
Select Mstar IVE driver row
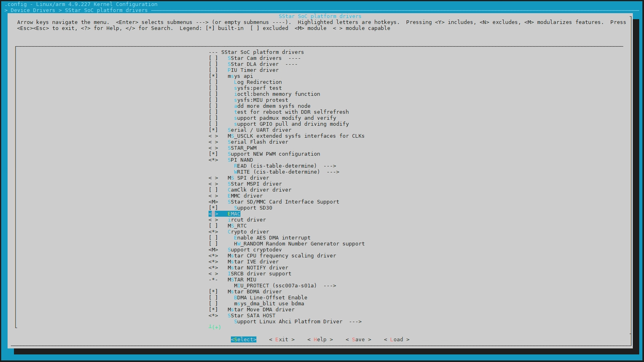pos(244,262)
